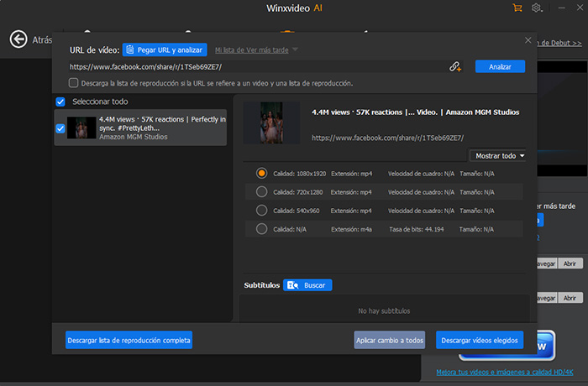
Task: Click the large video preview thumbnail
Action: (x=271, y=123)
